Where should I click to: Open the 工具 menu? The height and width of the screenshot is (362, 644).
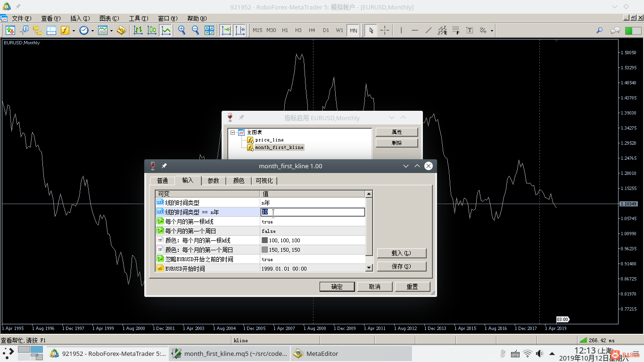point(138,18)
